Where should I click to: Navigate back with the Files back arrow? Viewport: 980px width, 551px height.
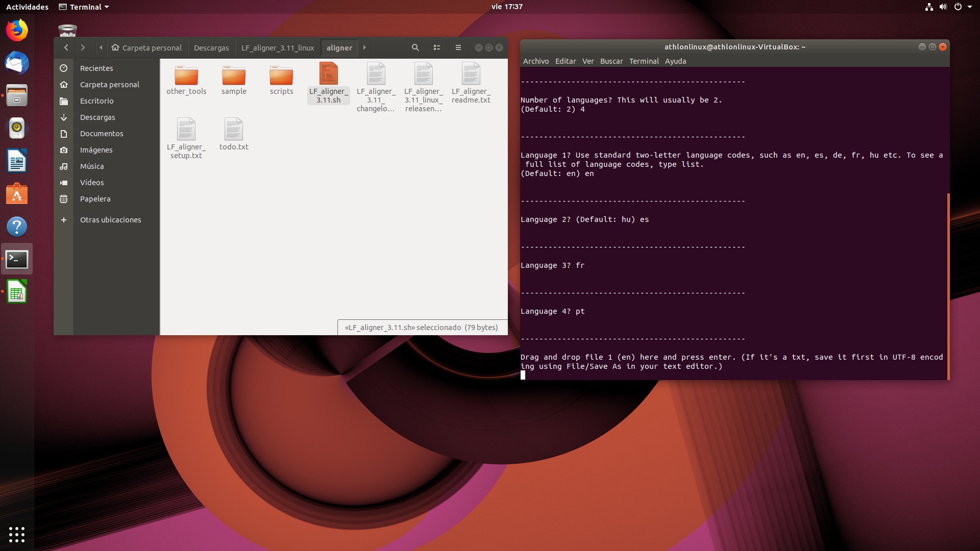(x=66, y=47)
